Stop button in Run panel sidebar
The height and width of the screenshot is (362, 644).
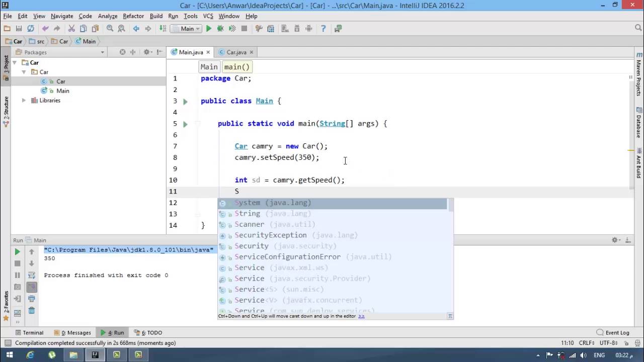click(x=17, y=263)
